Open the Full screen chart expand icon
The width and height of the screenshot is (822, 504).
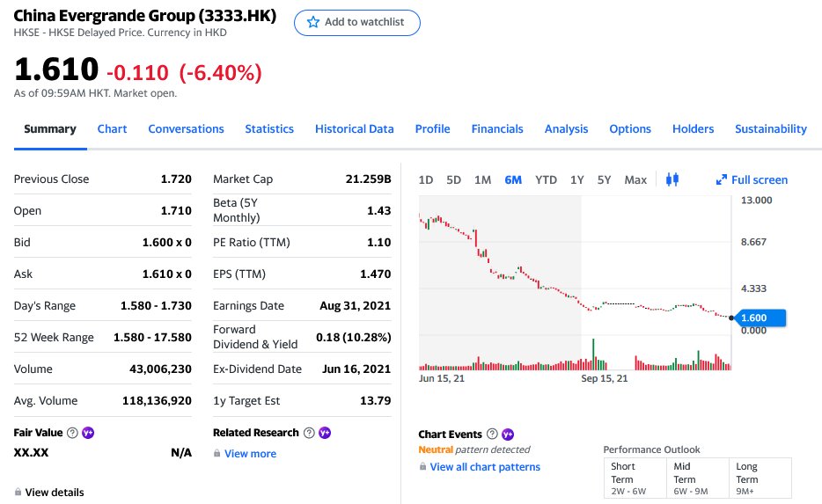(x=722, y=179)
